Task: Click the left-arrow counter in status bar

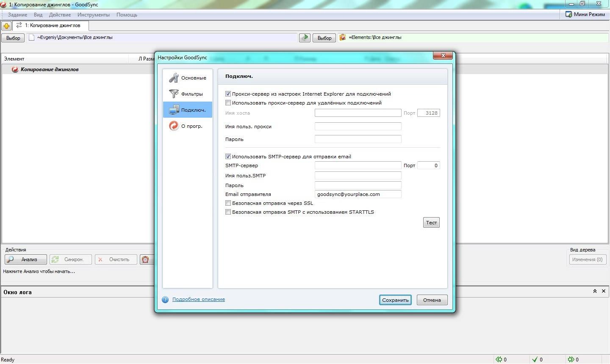Action: [502, 360]
